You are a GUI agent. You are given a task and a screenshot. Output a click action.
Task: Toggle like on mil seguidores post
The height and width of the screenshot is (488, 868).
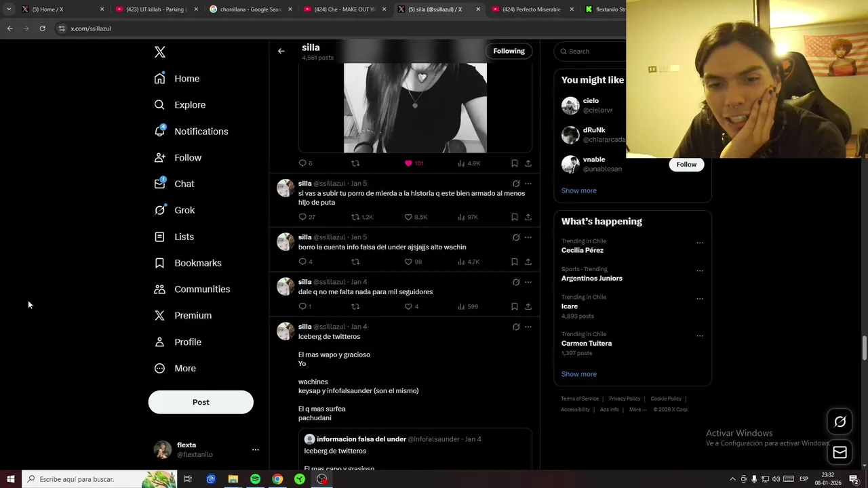tap(408, 306)
